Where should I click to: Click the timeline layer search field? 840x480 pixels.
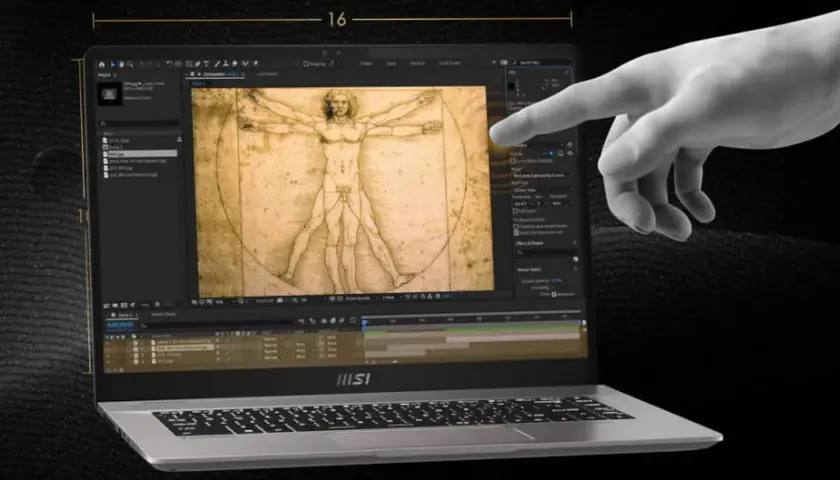coord(216,325)
